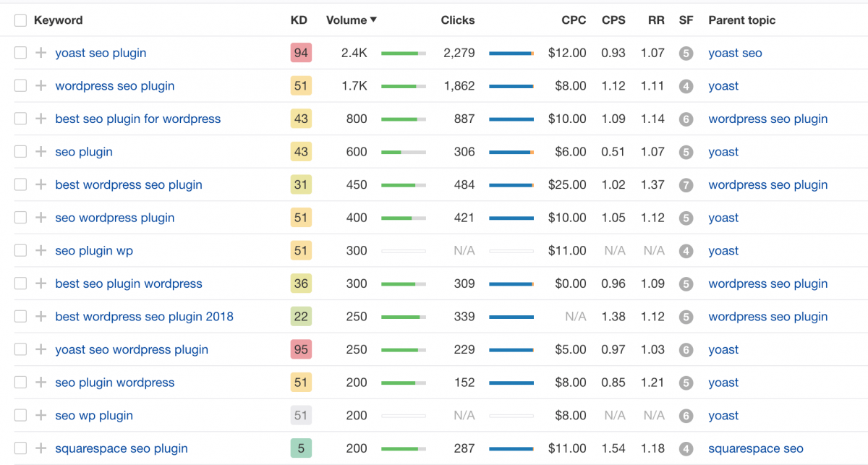Click red KD badge 95

pos(301,349)
